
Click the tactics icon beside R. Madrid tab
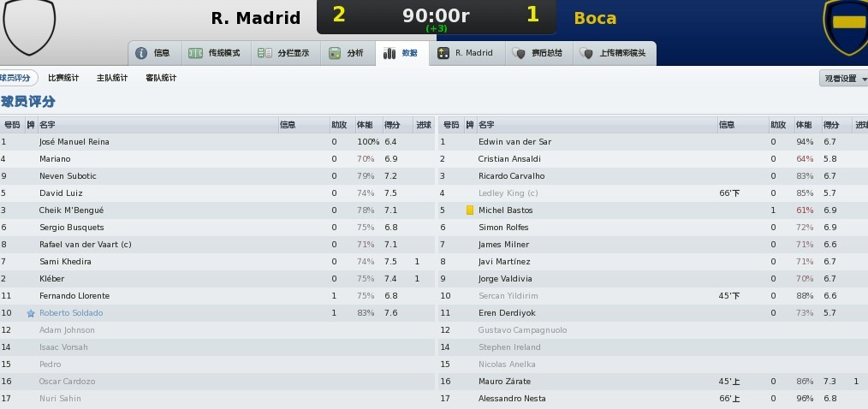coord(443,53)
